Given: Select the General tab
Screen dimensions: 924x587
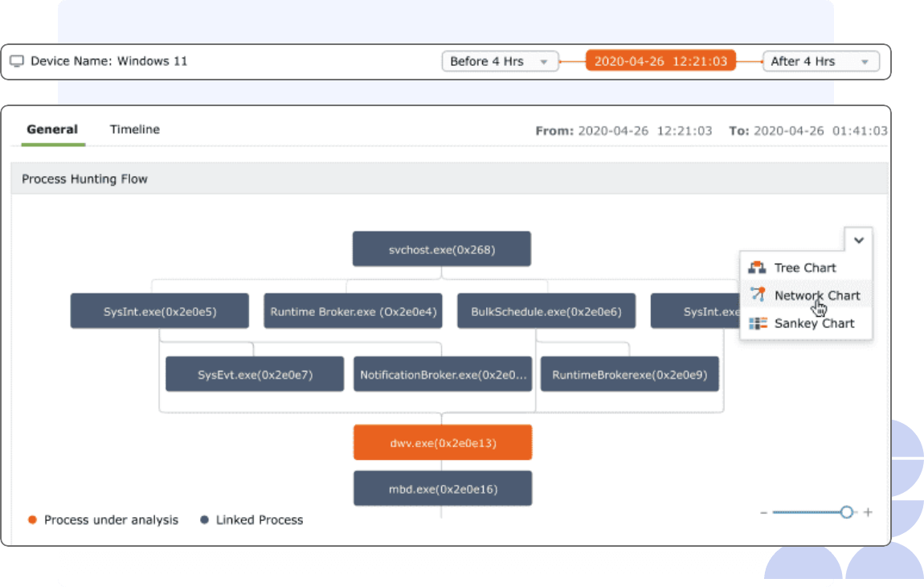Looking at the screenshot, I should tap(52, 129).
